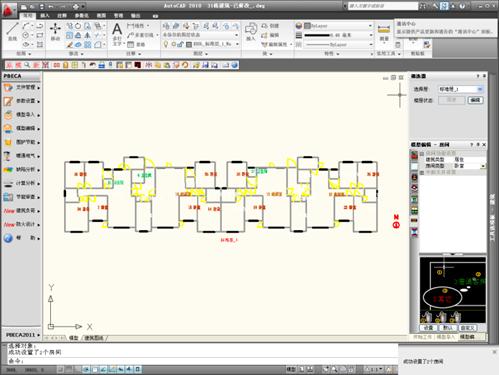Toggle the layer light bulb on/off icon
Image resolution: width=499 pixels, height=375 pixels.
point(166,44)
